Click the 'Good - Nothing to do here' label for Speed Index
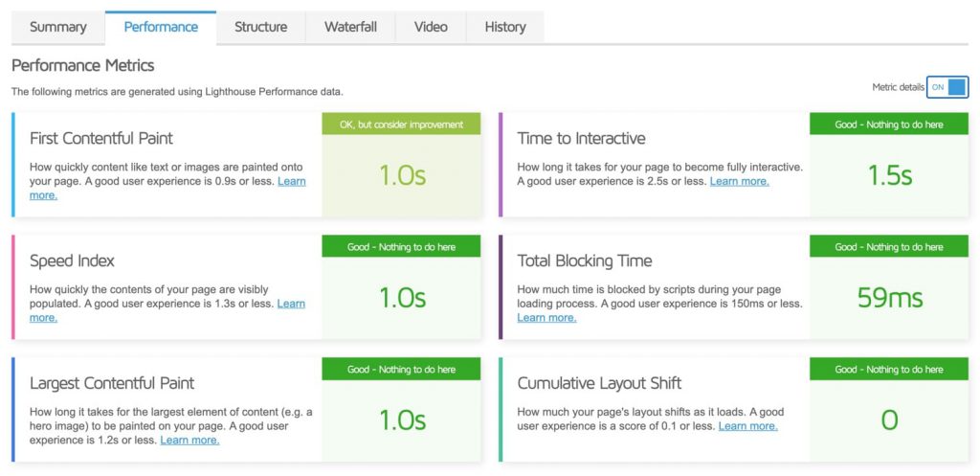 (401, 247)
